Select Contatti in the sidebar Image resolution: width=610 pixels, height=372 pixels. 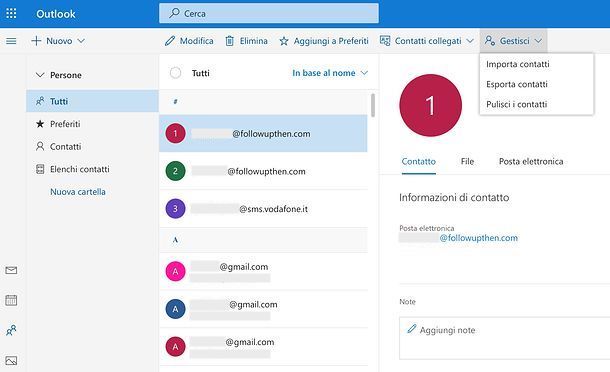93,146
